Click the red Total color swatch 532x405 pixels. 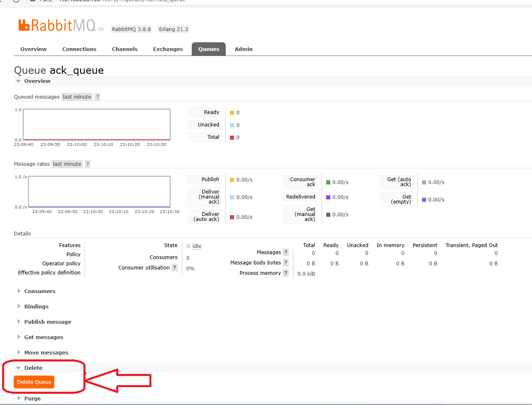tap(232, 138)
